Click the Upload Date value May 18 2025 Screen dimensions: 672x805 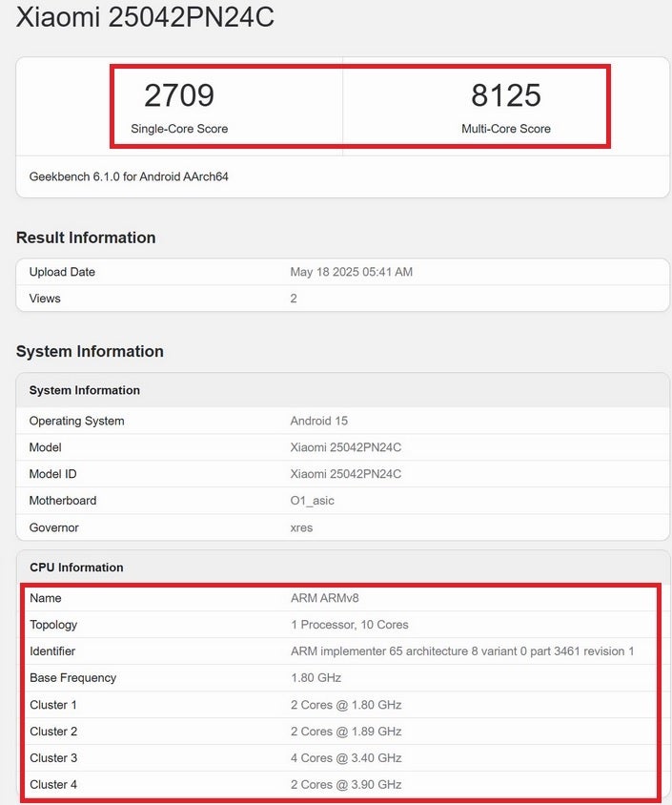coord(351,272)
